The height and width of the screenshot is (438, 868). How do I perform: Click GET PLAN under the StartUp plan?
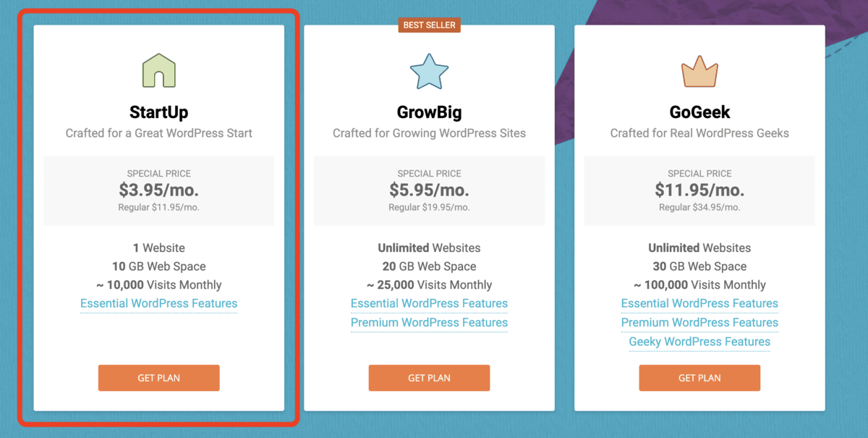point(158,377)
